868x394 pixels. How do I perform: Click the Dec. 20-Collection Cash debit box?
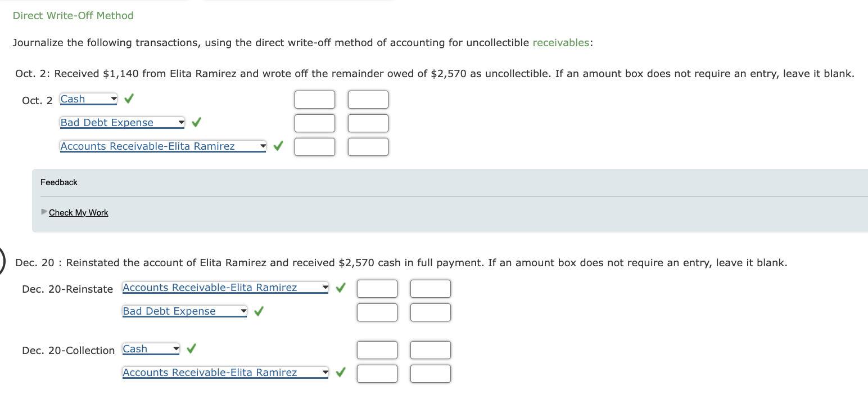click(377, 349)
